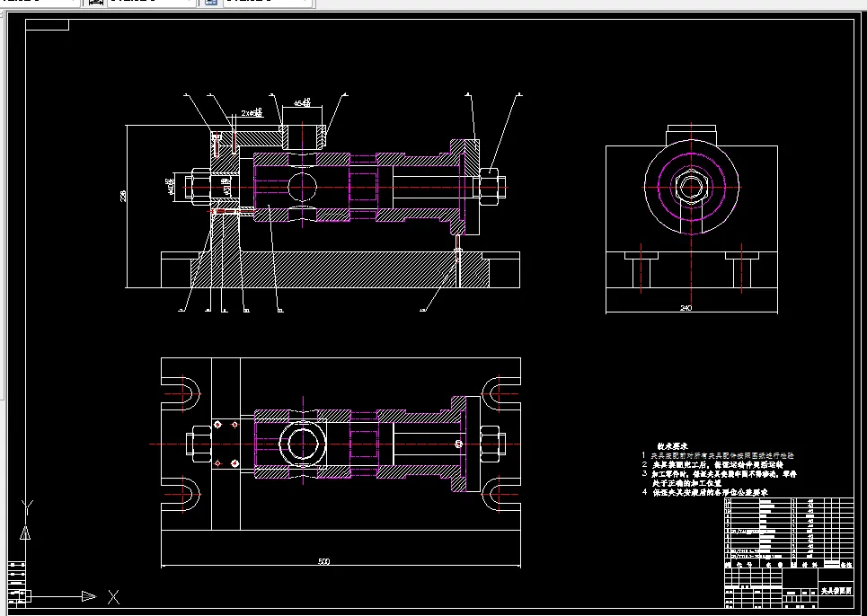867x616 pixels.
Task: Click the drawing title cell in the title block
Action: click(x=836, y=591)
